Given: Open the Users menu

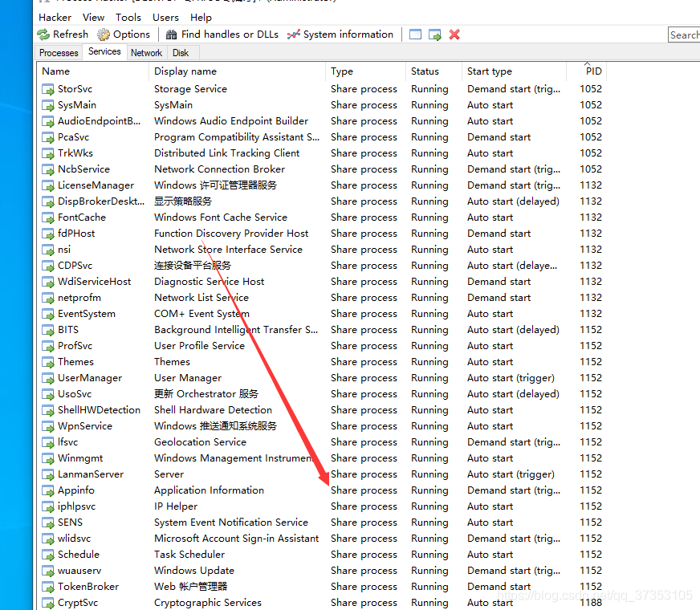Looking at the screenshot, I should (165, 18).
